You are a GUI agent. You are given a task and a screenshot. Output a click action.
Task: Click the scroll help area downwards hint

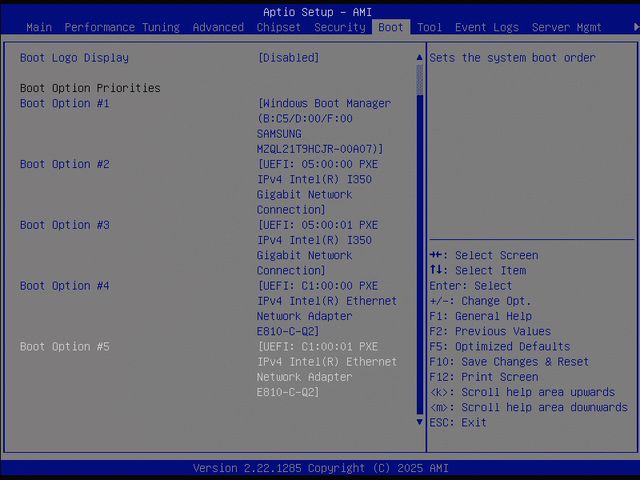click(x=529, y=407)
